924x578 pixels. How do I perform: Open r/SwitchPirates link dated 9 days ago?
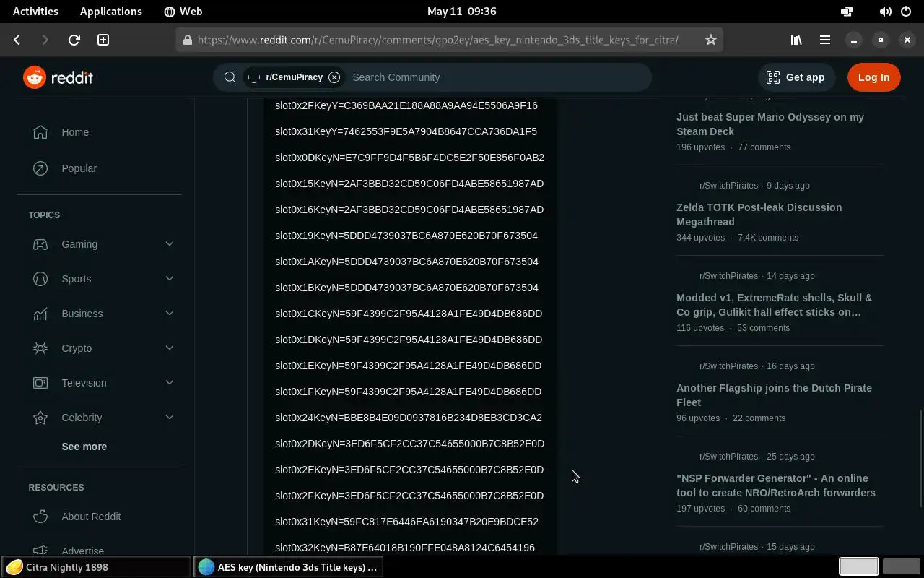[728, 186]
